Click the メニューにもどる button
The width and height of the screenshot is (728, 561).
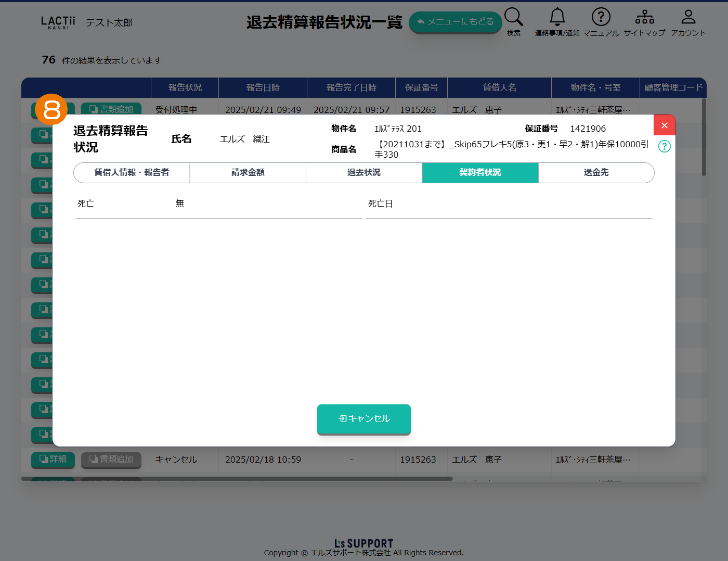[455, 22]
